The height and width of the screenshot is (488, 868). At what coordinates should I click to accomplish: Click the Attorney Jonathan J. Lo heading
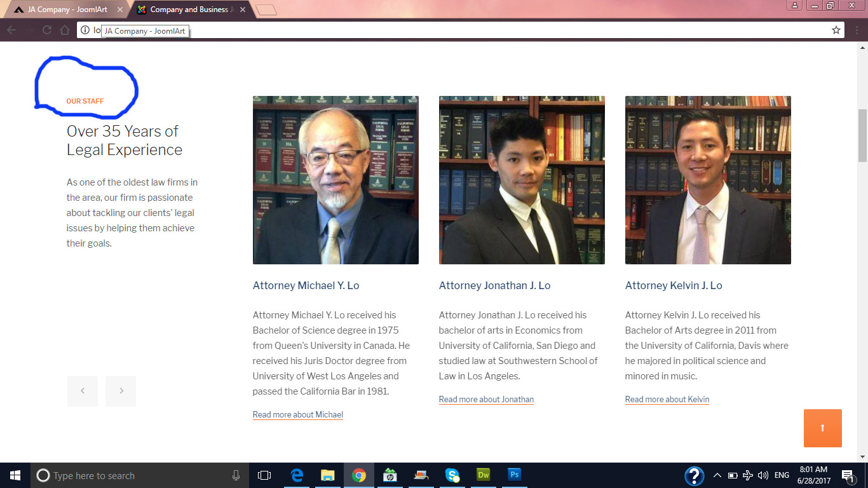point(494,286)
